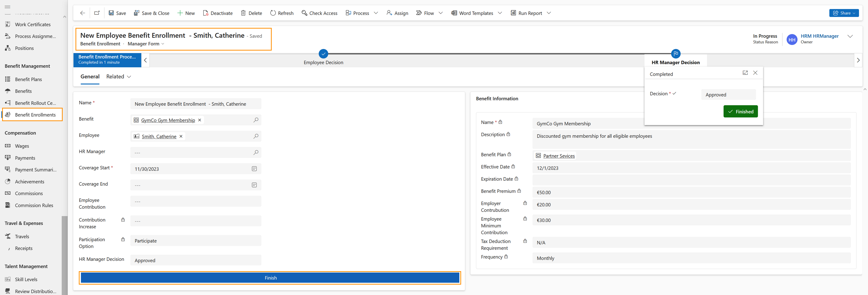The image size is (868, 295).
Task: Expand the Flow dropdown arrow
Action: tap(441, 13)
